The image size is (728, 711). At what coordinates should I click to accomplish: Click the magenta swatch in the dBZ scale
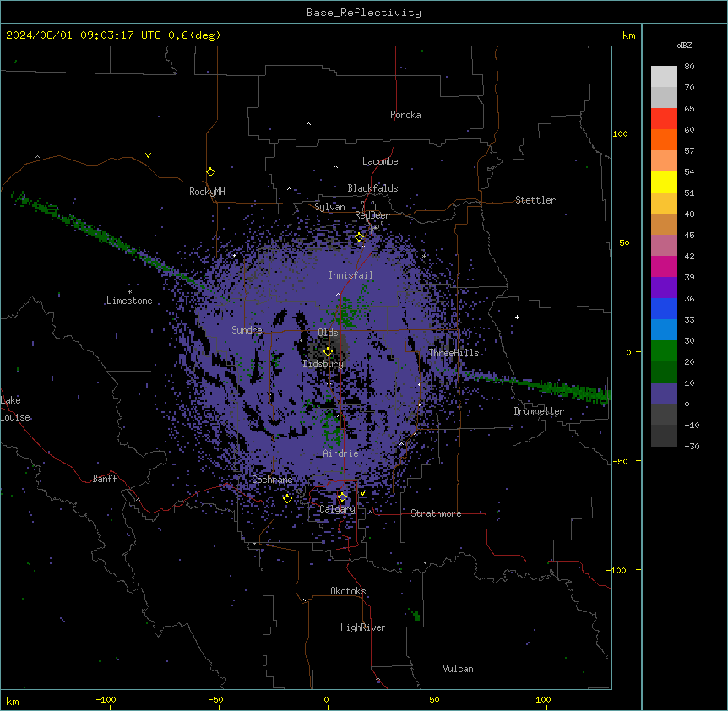pyautogui.click(x=664, y=266)
